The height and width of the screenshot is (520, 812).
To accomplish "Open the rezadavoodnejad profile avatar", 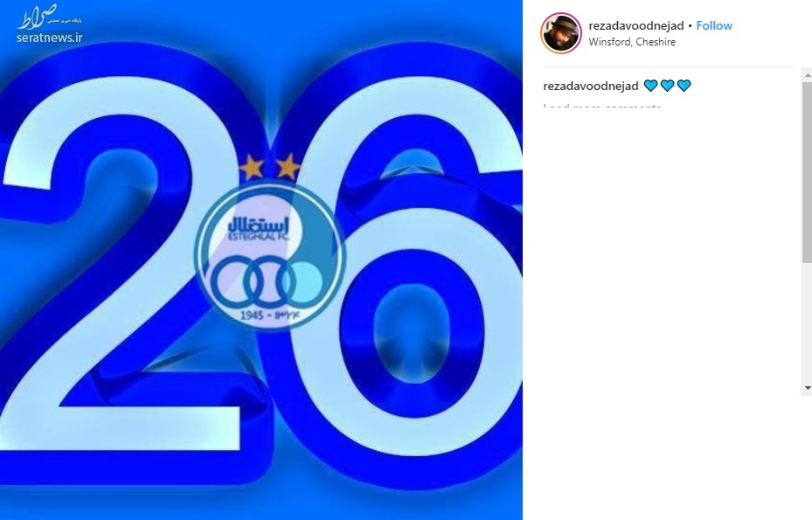I will [561, 33].
